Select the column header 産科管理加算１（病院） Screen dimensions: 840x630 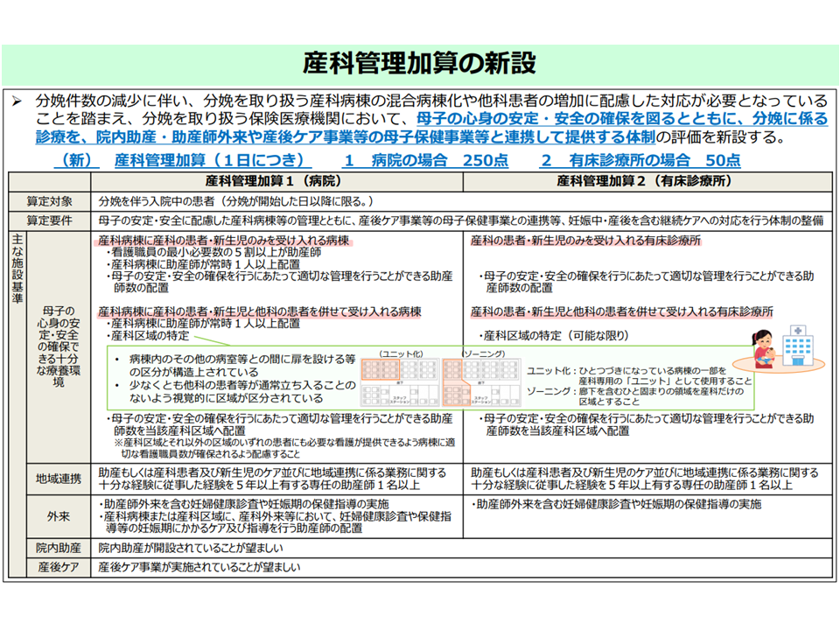(276, 181)
